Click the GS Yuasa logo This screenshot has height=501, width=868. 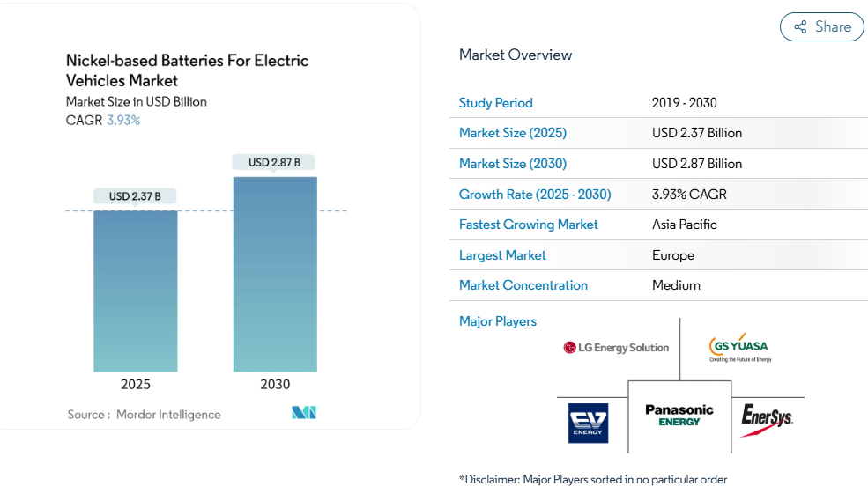click(x=739, y=348)
